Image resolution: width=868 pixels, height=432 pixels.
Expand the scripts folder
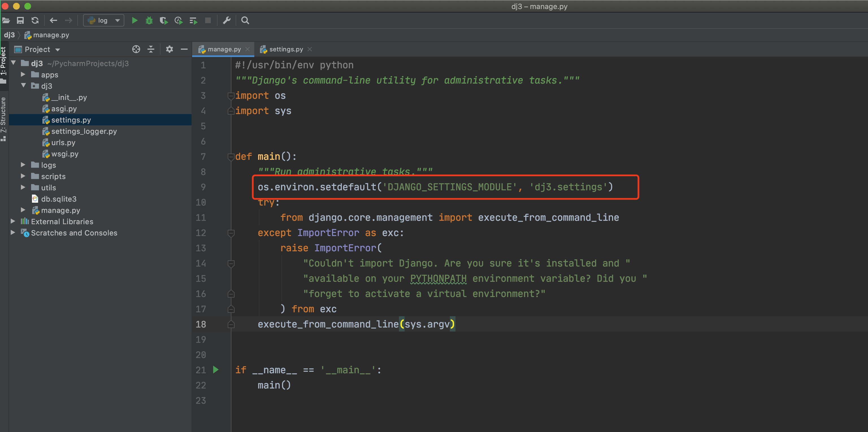click(23, 176)
